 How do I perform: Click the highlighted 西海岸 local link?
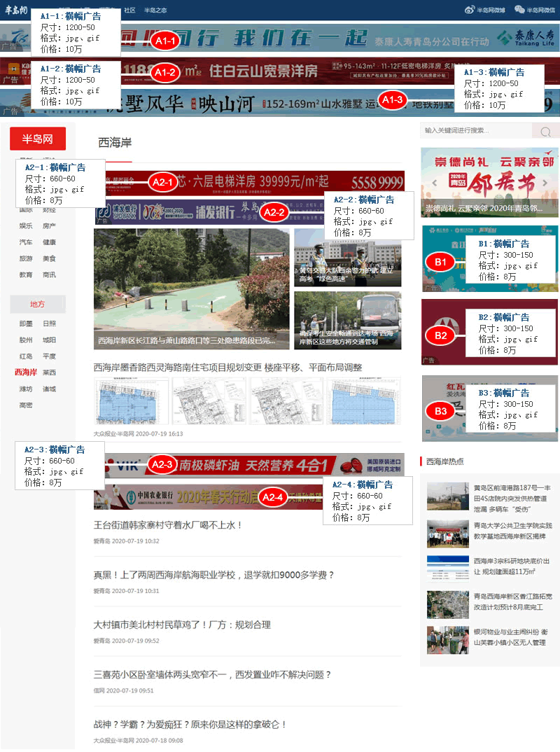coord(26,372)
